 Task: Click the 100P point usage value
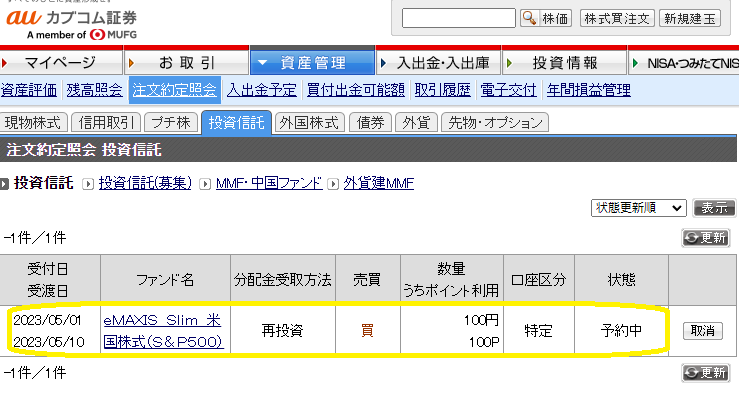(484, 342)
